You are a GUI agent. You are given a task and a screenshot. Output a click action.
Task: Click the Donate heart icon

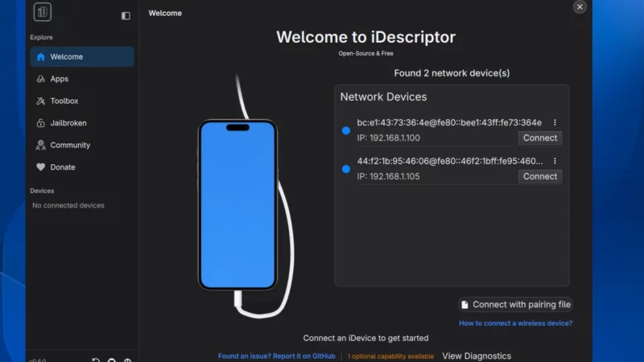[x=41, y=167]
